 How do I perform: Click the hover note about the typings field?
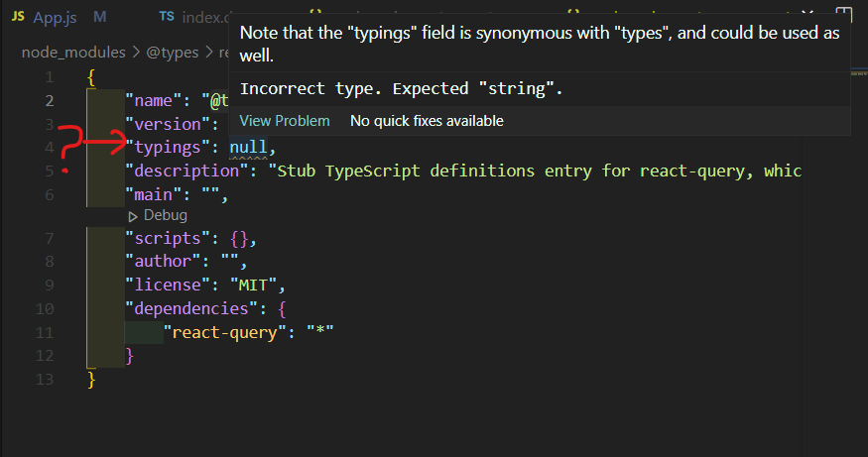[540, 44]
